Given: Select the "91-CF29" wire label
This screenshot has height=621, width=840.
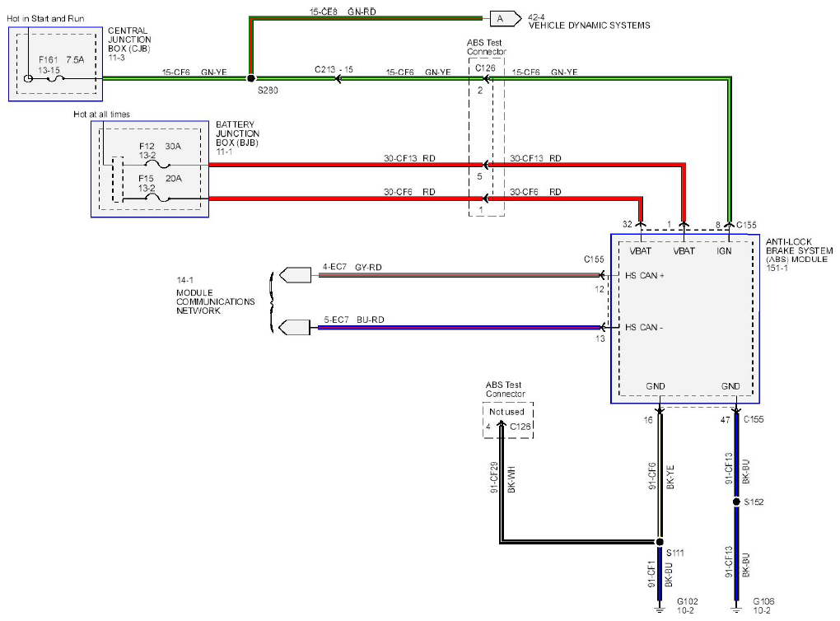Looking at the screenshot, I should pyautogui.click(x=494, y=477).
